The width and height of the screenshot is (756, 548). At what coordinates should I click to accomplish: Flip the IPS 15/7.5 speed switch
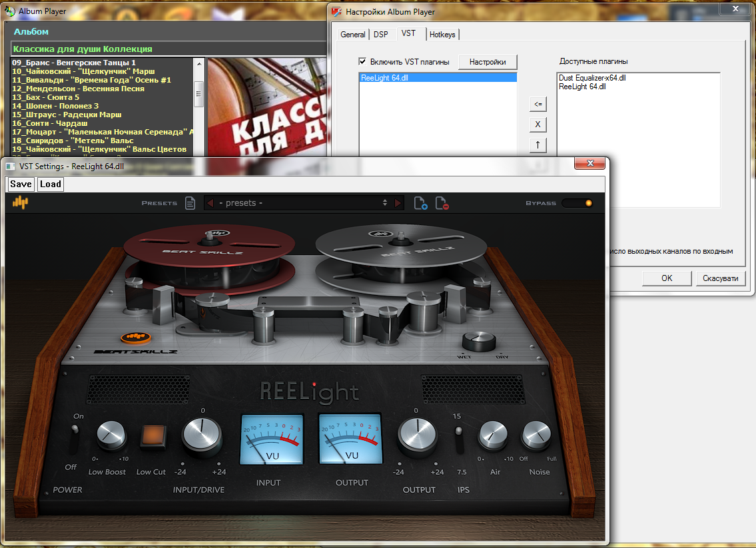click(458, 439)
